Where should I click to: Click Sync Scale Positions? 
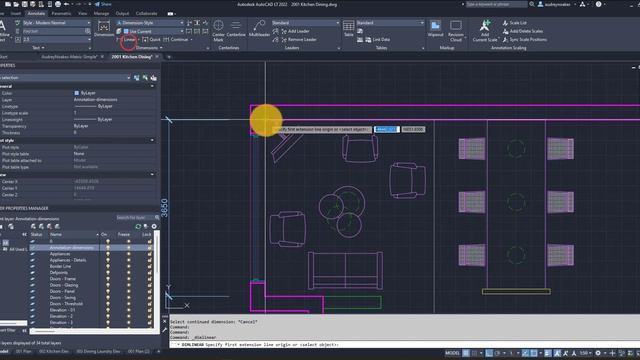point(524,40)
